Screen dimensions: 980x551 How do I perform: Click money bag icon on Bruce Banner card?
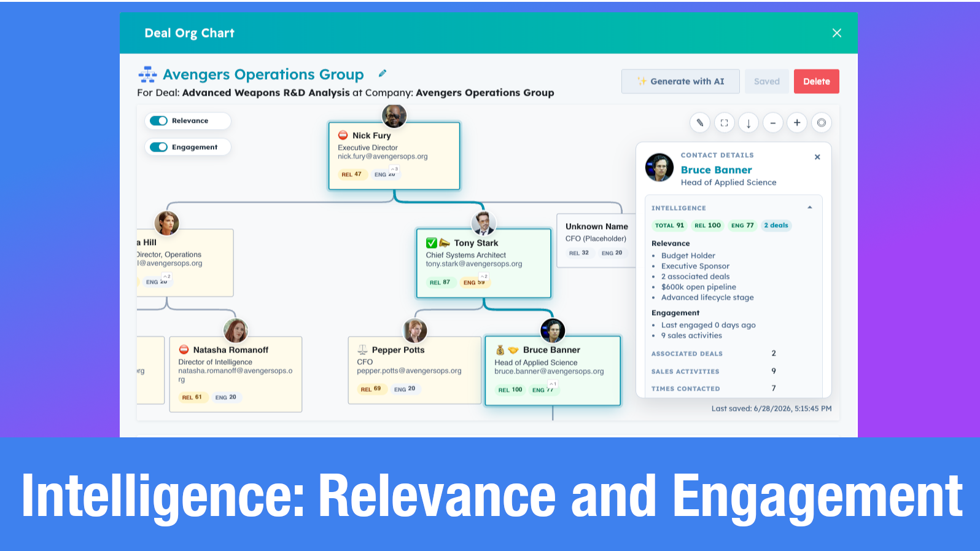click(x=500, y=350)
